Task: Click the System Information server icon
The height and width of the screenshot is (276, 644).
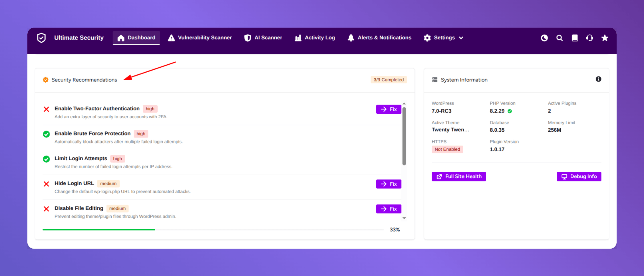Action: 435,80
